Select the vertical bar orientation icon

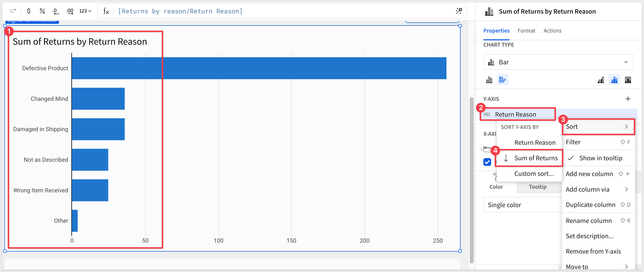click(489, 80)
